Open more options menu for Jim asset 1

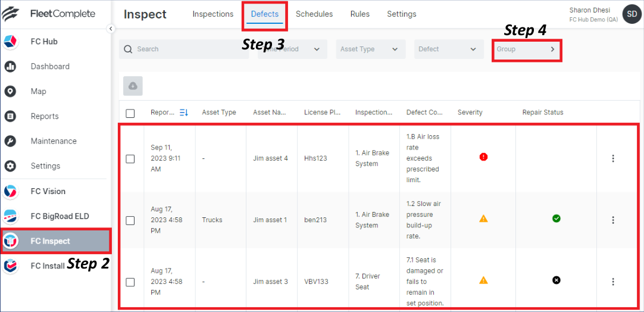613,220
